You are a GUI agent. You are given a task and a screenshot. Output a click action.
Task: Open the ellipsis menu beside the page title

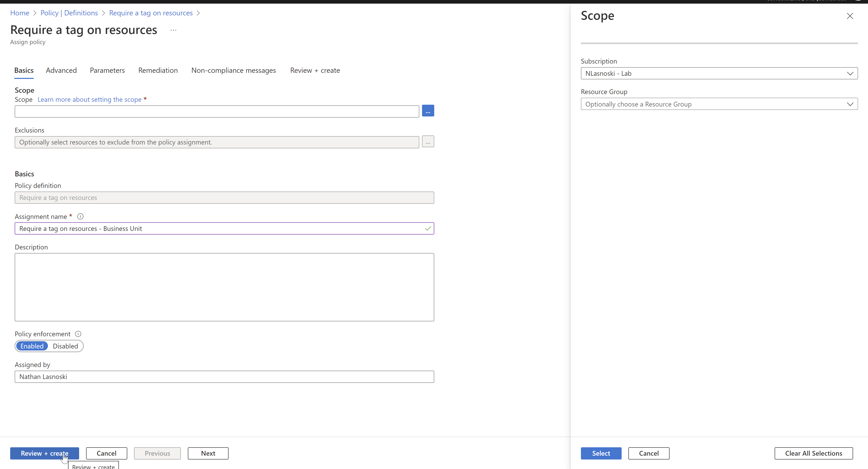[173, 30]
